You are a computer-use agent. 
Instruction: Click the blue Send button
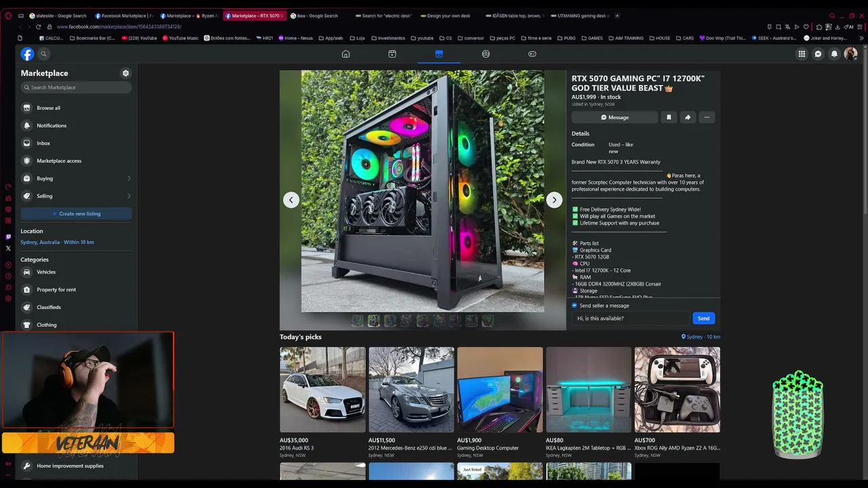coord(704,319)
